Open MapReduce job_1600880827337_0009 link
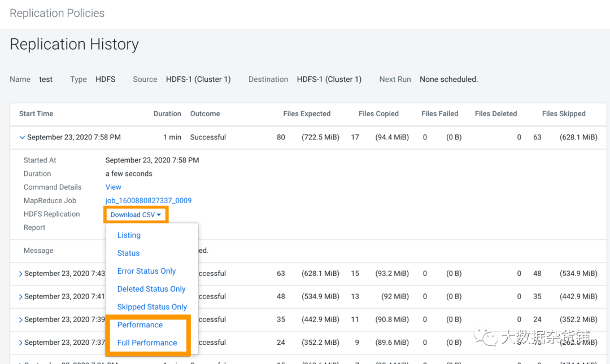610x364 pixels. pyautogui.click(x=149, y=201)
